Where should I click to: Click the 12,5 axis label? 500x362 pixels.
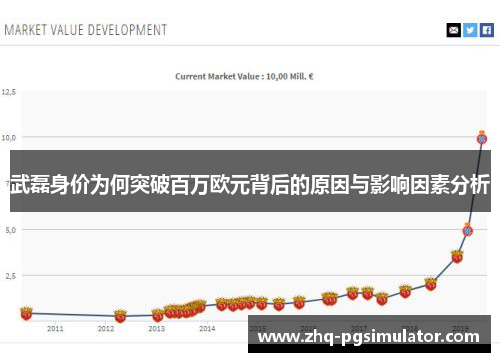point(9,92)
